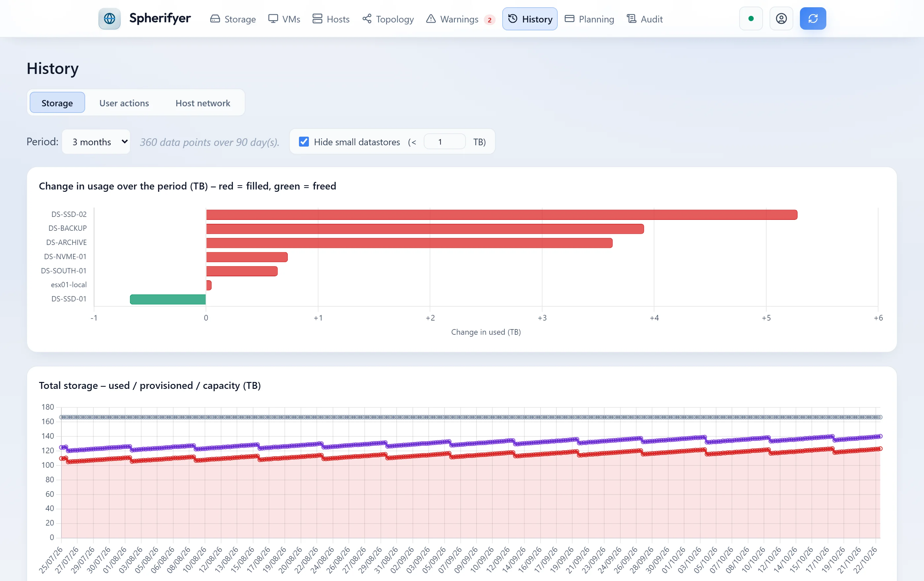The image size is (924, 581).
Task: Uncheck Hide small datastores checkbox
Action: pyautogui.click(x=304, y=142)
